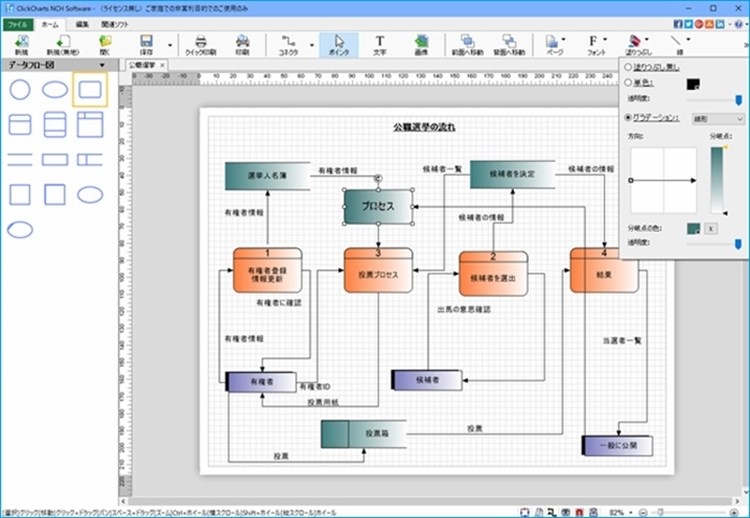The height and width of the screenshot is (518, 750).
Task: Click the Facebook share icon
Action: 678,24
